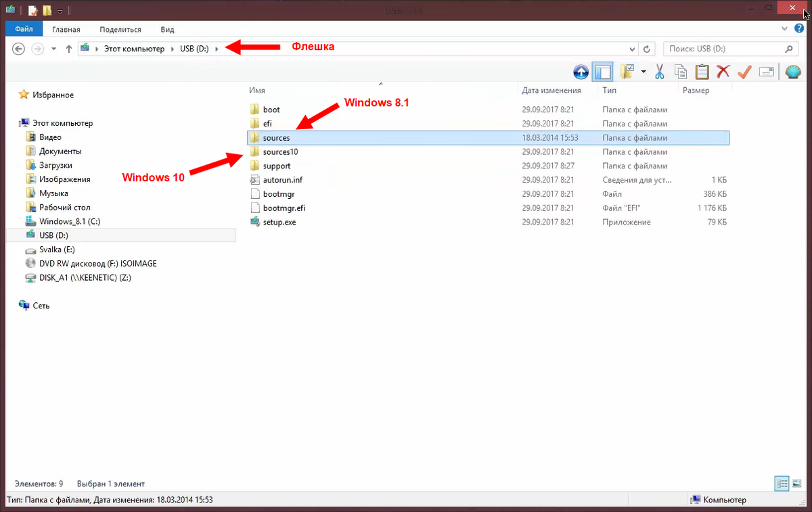The height and width of the screenshot is (512, 812).
Task: Open the recent locations dropdown arrow
Action: [53, 49]
